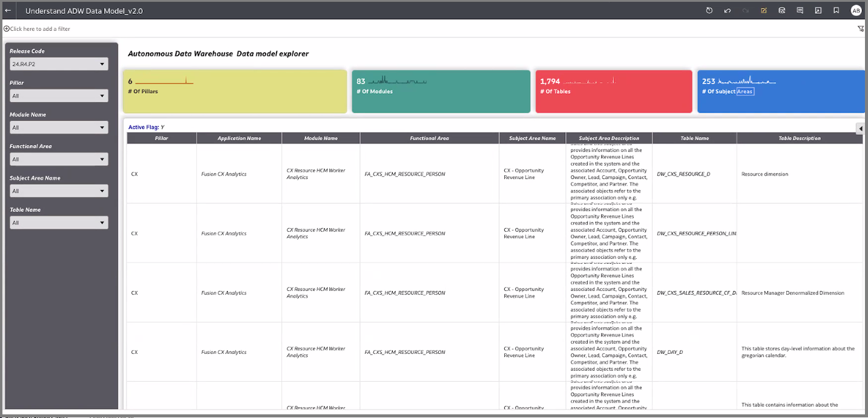The width and height of the screenshot is (868, 418).
Task: Click the Module Name column header
Action: (321, 138)
